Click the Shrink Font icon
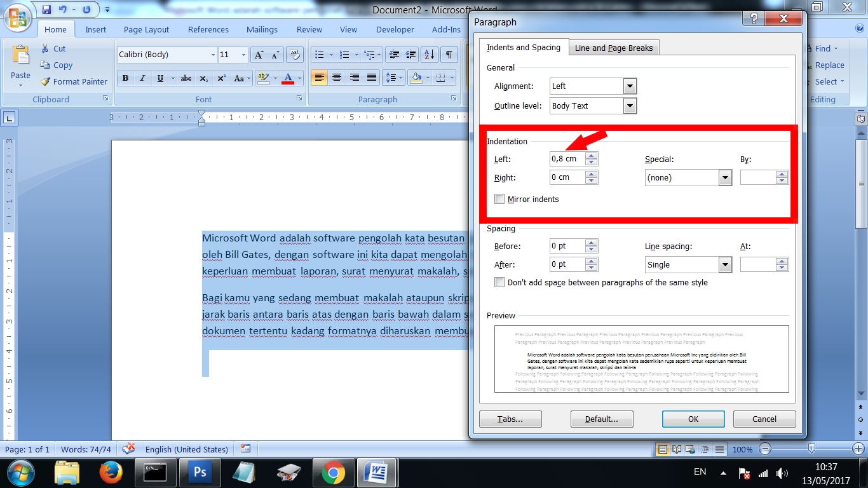 click(275, 55)
